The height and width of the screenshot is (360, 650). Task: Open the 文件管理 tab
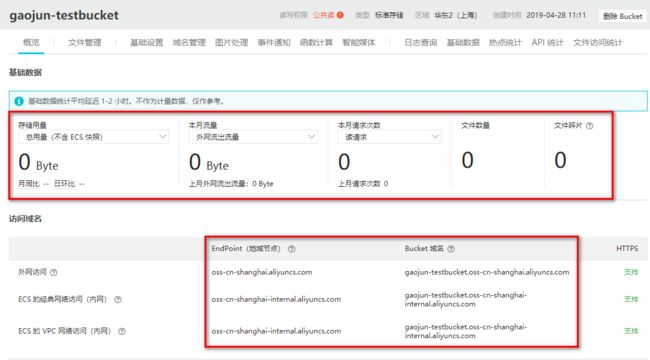click(x=85, y=42)
